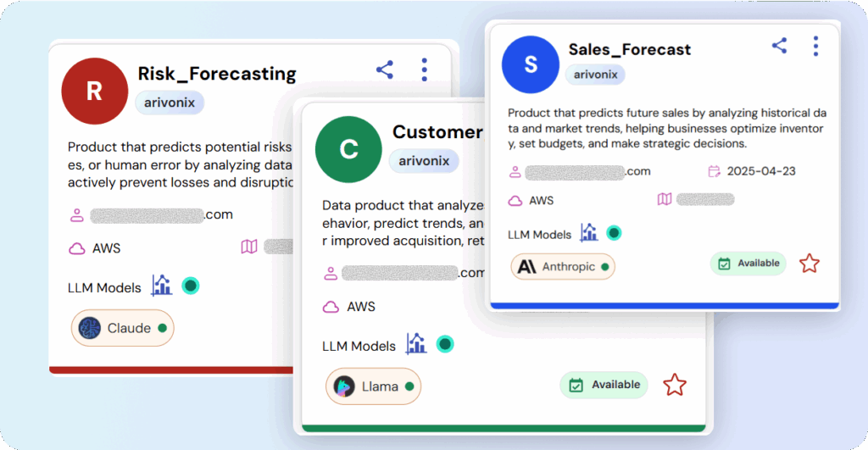Share the Risk_Forecasting product

(385, 69)
